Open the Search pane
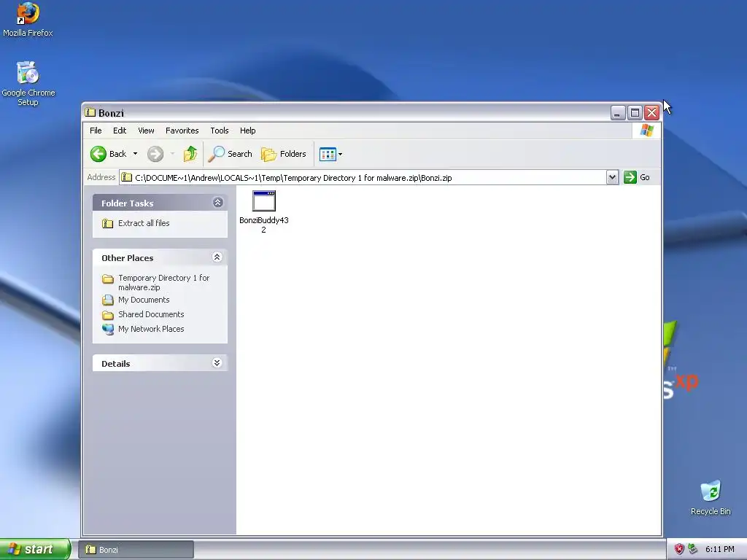The width and height of the screenshot is (747, 560). 231,154
